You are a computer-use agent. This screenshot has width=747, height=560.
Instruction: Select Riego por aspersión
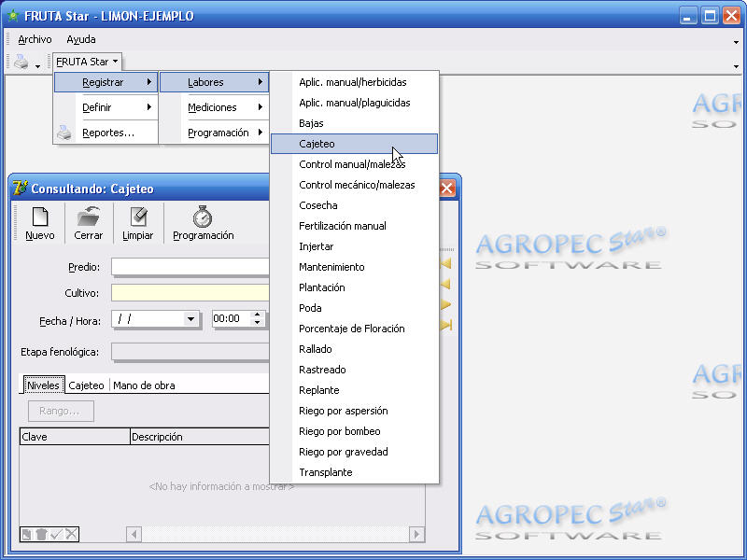tap(354, 411)
